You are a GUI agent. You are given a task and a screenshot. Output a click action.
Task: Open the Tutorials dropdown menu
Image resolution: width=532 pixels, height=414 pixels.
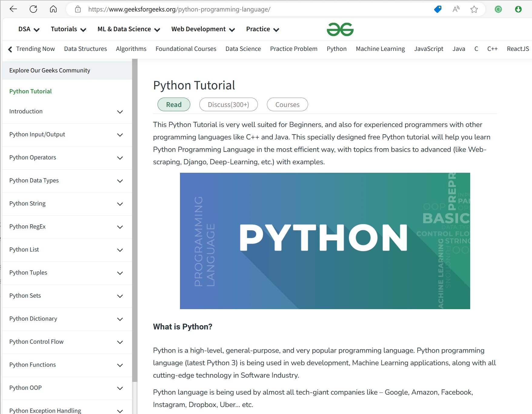(x=68, y=29)
